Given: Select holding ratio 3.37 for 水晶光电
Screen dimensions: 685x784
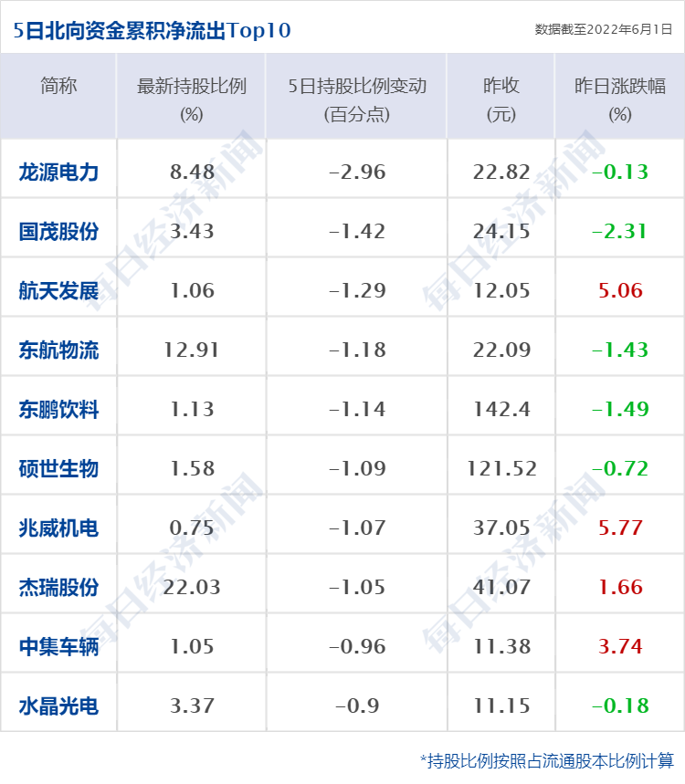Looking at the screenshot, I should [x=192, y=706].
